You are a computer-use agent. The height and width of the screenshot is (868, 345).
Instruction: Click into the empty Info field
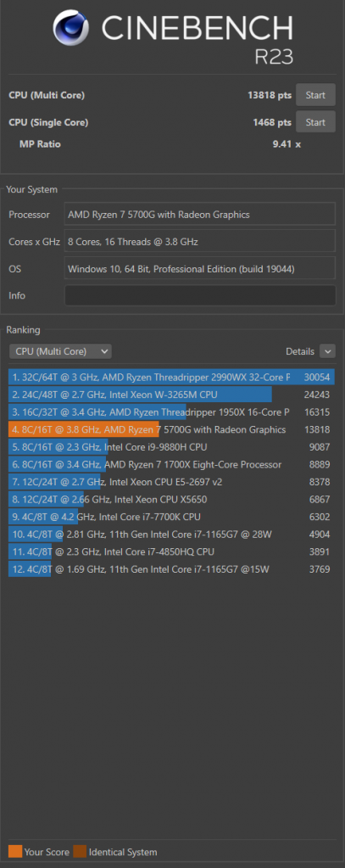point(200,295)
